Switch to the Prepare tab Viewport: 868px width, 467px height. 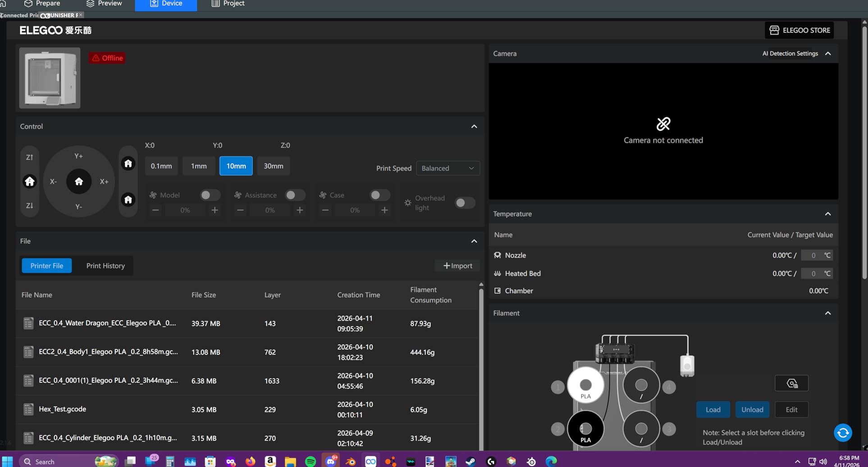coord(42,4)
